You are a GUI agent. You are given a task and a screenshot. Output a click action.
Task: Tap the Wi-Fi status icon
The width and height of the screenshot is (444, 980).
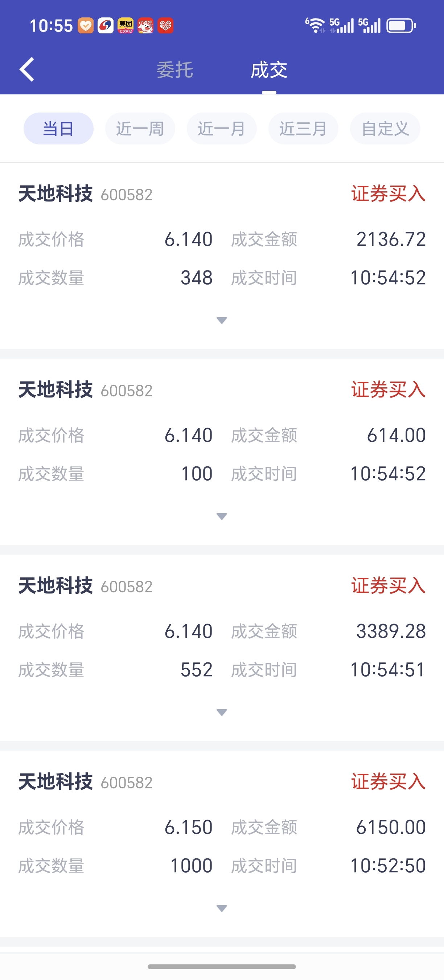[x=316, y=25]
